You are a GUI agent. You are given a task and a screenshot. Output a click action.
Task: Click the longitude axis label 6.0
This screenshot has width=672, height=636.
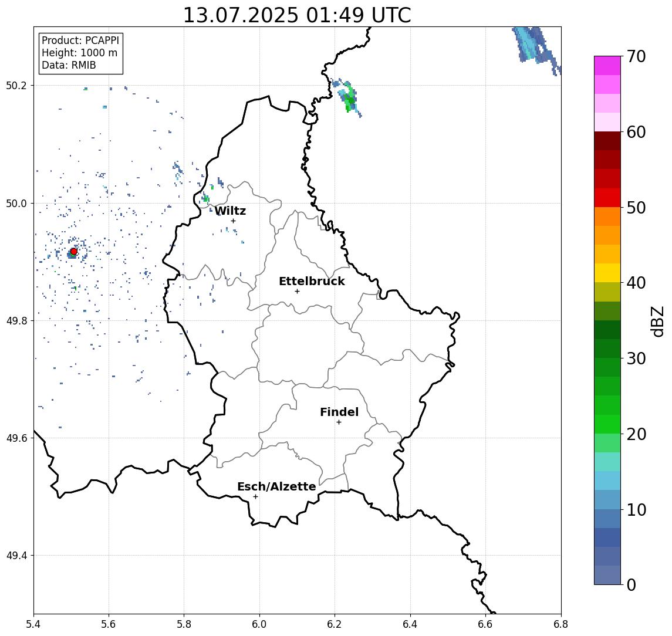(x=259, y=624)
